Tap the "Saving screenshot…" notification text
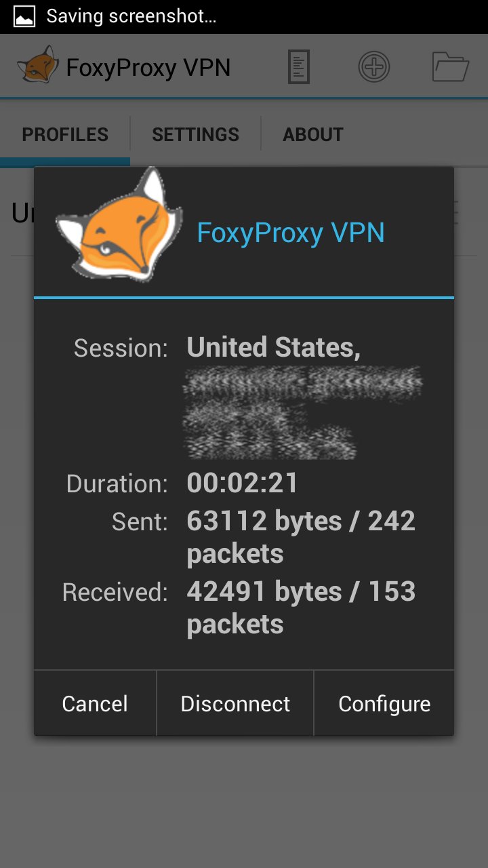The width and height of the screenshot is (488, 868). 131,16
